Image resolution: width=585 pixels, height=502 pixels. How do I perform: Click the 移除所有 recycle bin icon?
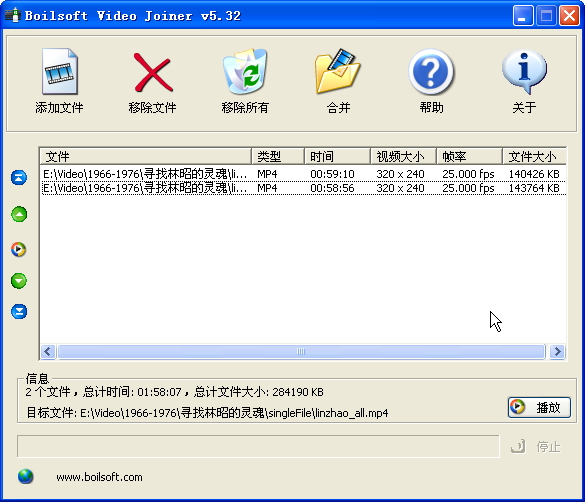pyautogui.click(x=245, y=71)
